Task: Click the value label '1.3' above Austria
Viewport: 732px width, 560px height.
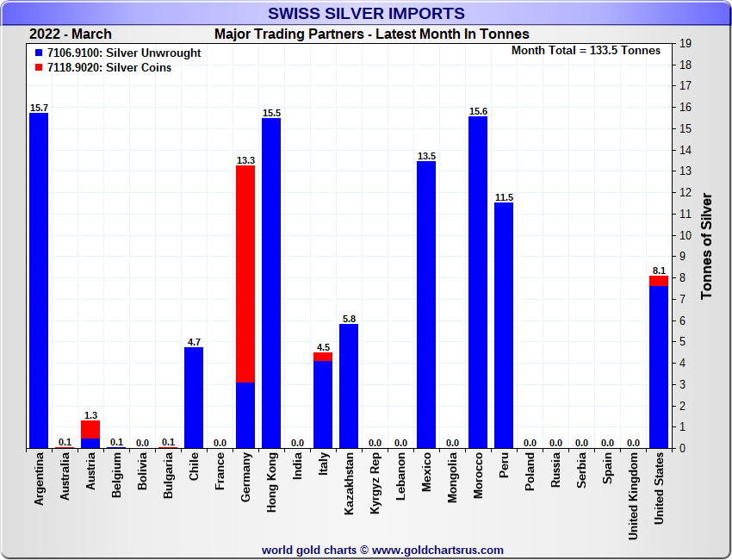Action: pos(90,415)
